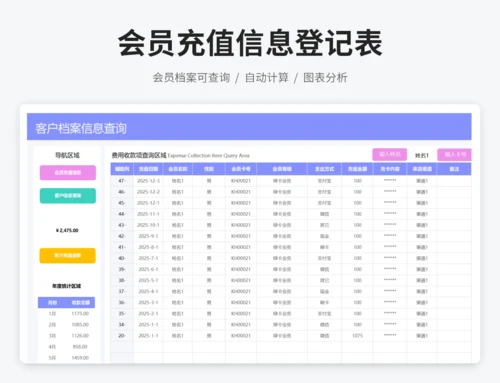500x383 pixels.
Task: Select the date cell 2025-7-1
Action: click(148, 258)
